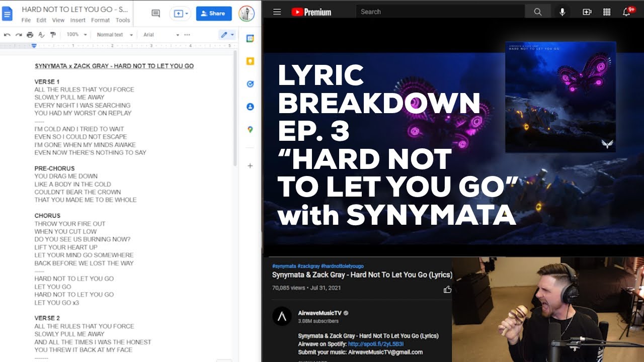The width and height of the screenshot is (644, 362).
Task: Click the CHORUS heading in document
Action: tap(47, 216)
